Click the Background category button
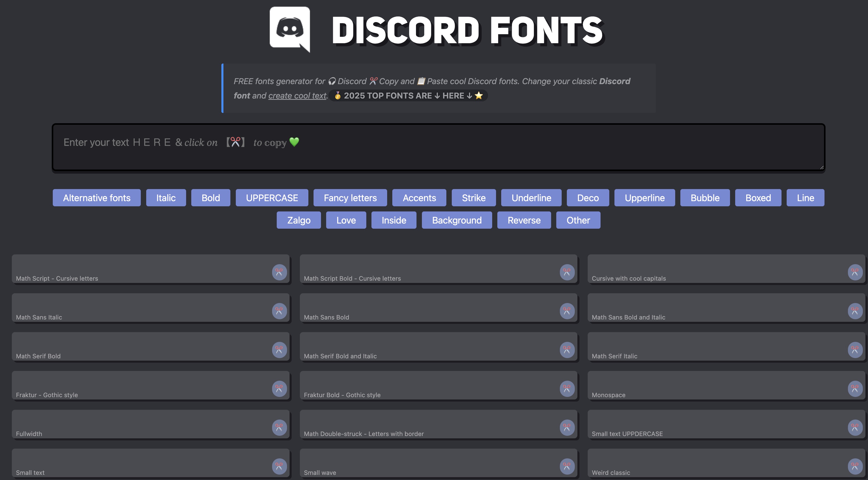This screenshot has width=868, height=480. pos(457,220)
